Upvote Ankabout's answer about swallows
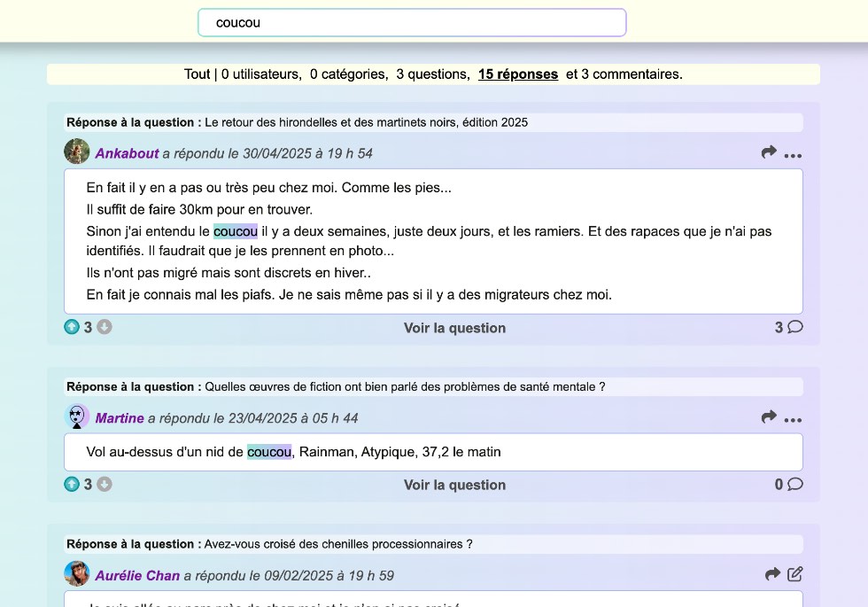Viewport: 868px width, 607px height. pyautogui.click(x=72, y=327)
